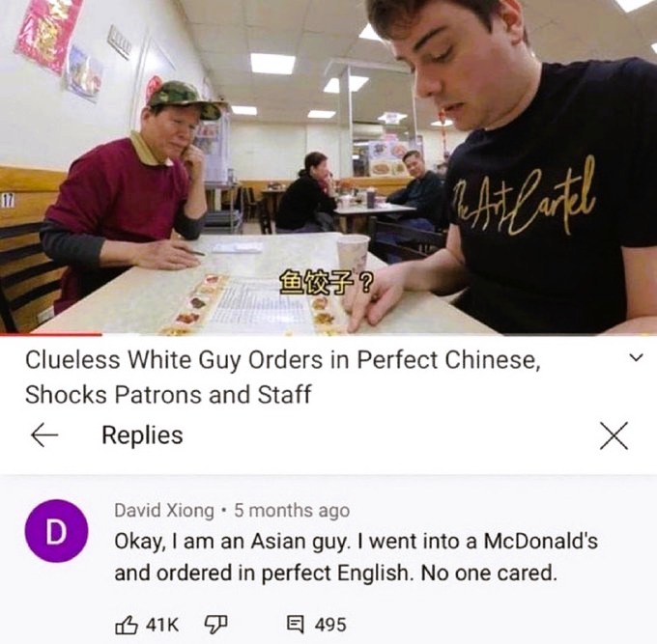Tap the video player frame
This screenshot has width=657, height=644.
click(x=328, y=167)
